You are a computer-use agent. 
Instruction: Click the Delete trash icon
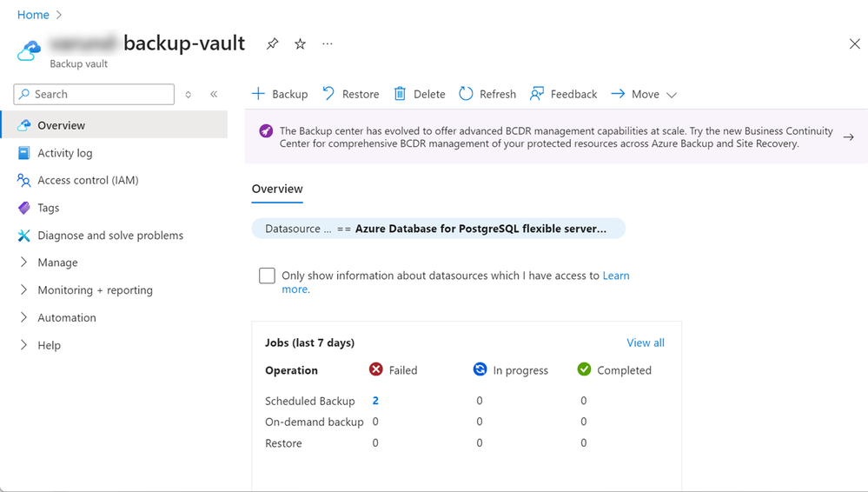(x=400, y=94)
